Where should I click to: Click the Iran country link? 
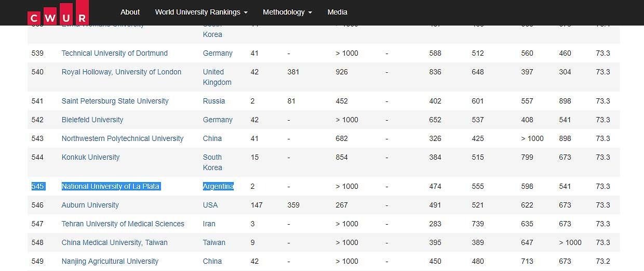(x=209, y=224)
